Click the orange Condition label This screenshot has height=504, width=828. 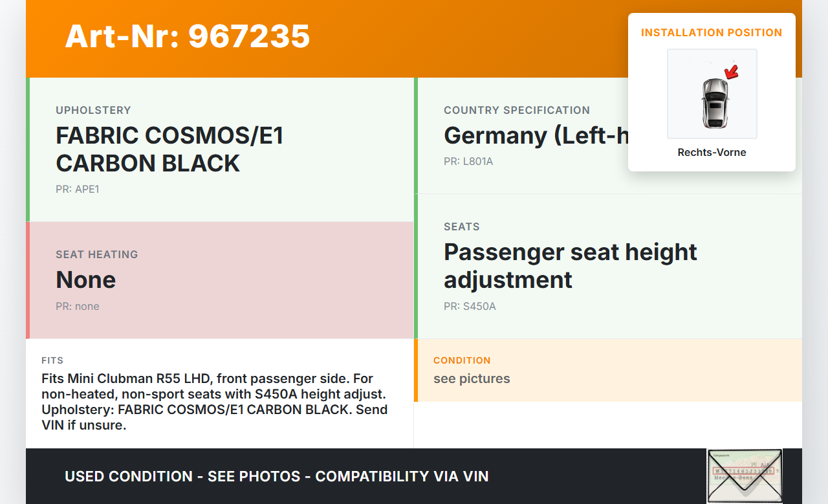click(x=462, y=360)
